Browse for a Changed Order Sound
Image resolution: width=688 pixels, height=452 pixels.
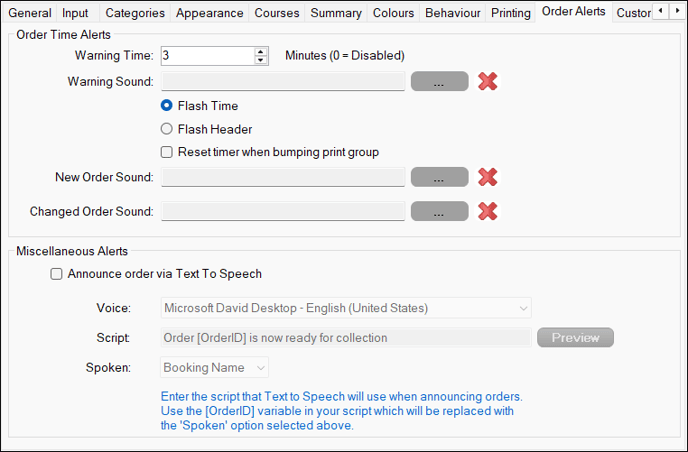tap(439, 211)
